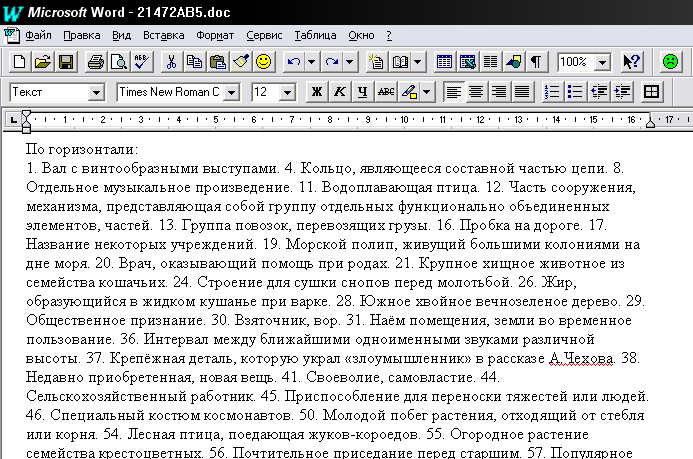Click the underlined word А.Чехова
The height and width of the screenshot is (459, 693).
(582, 358)
